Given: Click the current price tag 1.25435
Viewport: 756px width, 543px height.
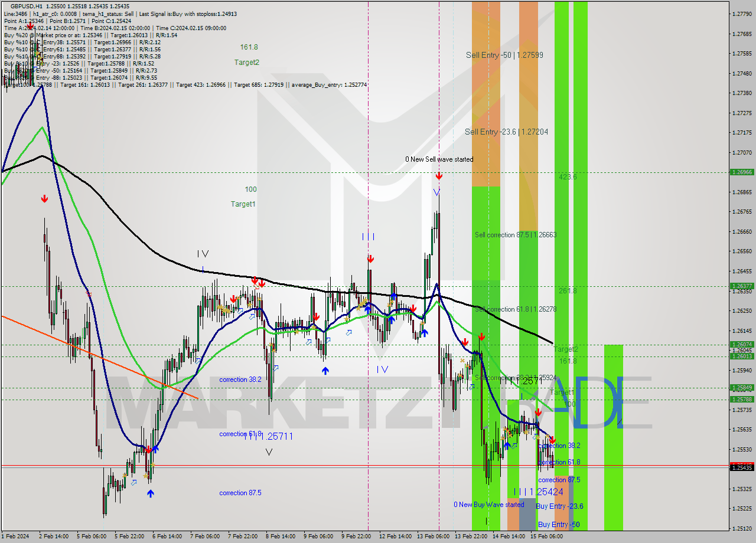Looking at the screenshot, I should [x=742, y=467].
